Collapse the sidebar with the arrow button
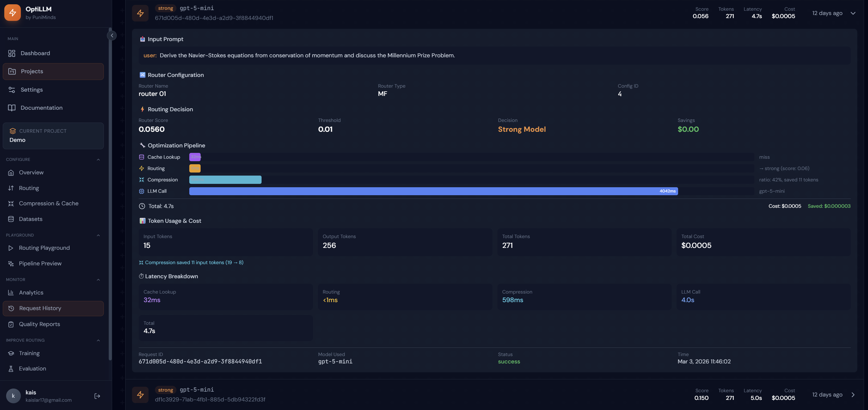This screenshot has height=410, width=868. coord(112,36)
